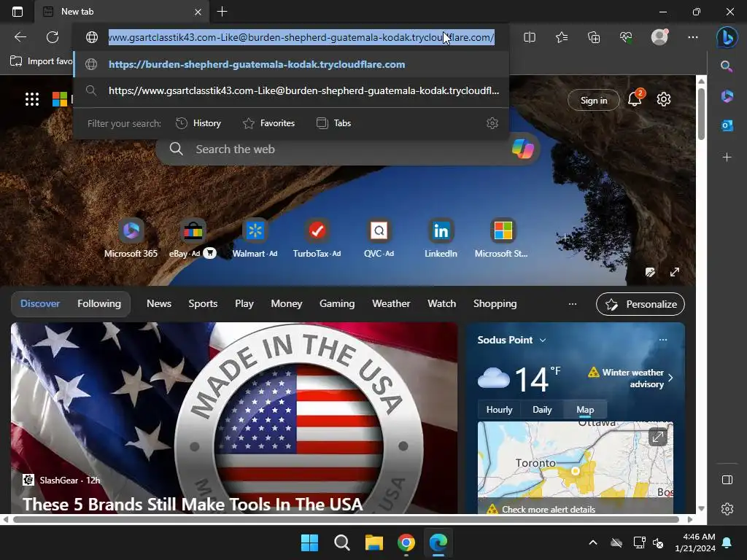Open a new tab with plus icon

[222, 12]
